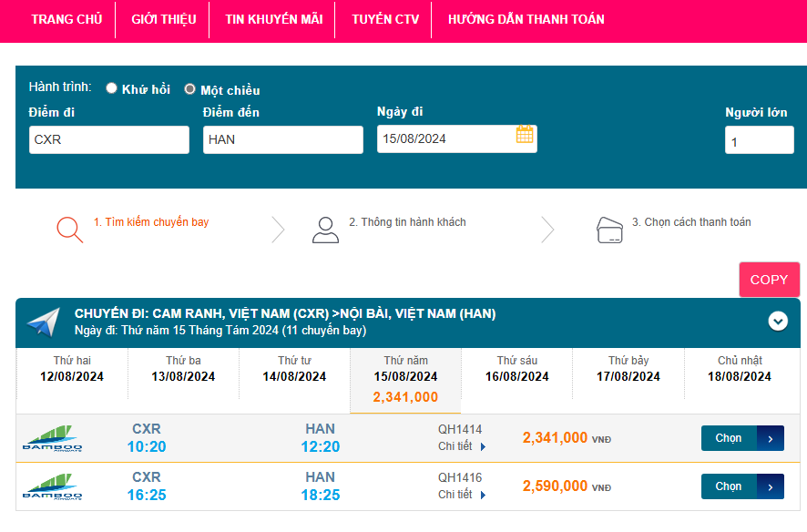Screen dimensions: 807x532
Task: Click the magnifier flight search step icon
Action: tap(69, 229)
